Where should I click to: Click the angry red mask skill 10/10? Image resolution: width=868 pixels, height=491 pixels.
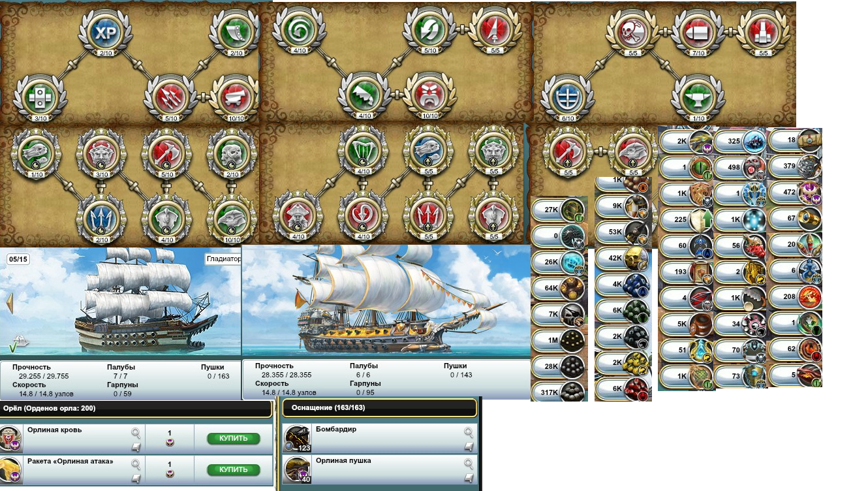point(429,96)
